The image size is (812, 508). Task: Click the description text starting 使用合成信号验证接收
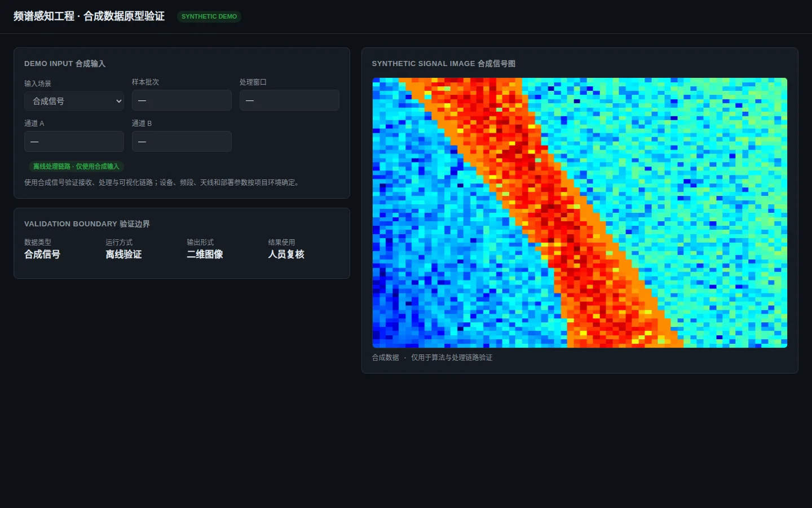tap(163, 183)
